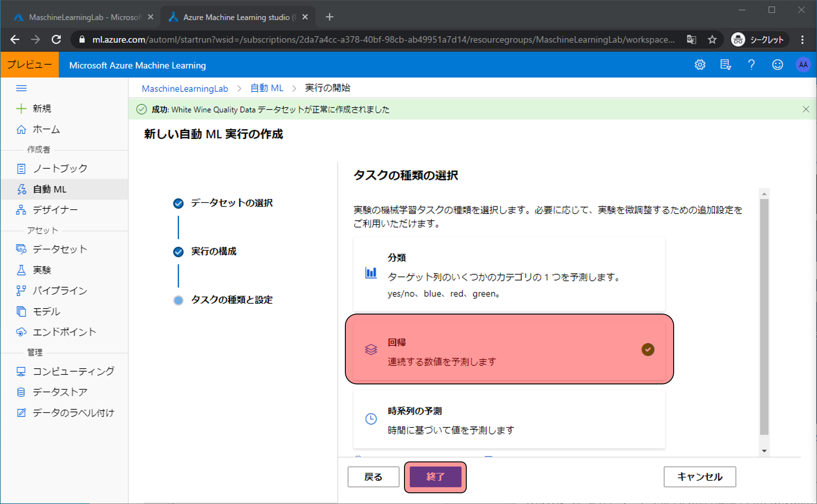
Task: Jump to the データセットの選択 wizard step
Action: (x=231, y=203)
